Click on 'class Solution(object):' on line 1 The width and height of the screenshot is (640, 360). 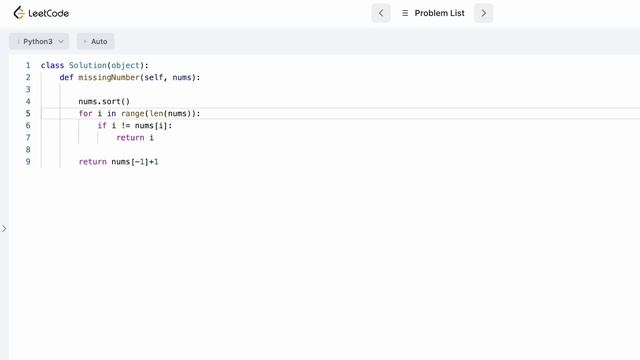point(95,65)
